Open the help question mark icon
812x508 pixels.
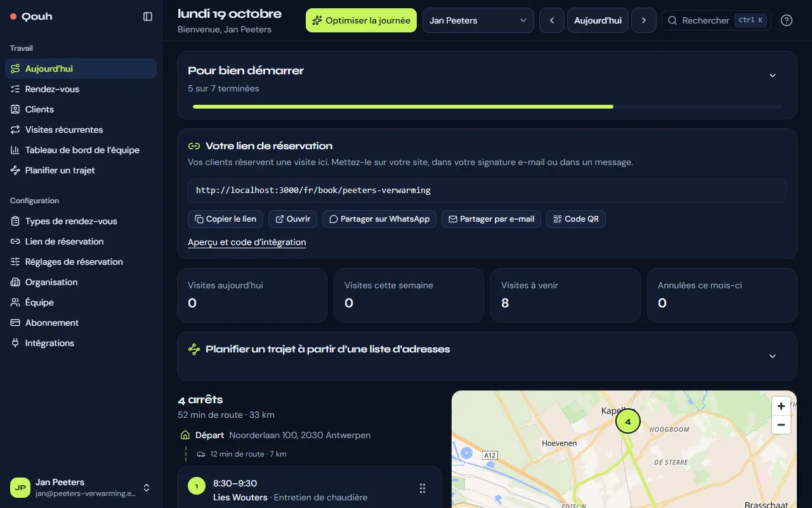787,20
